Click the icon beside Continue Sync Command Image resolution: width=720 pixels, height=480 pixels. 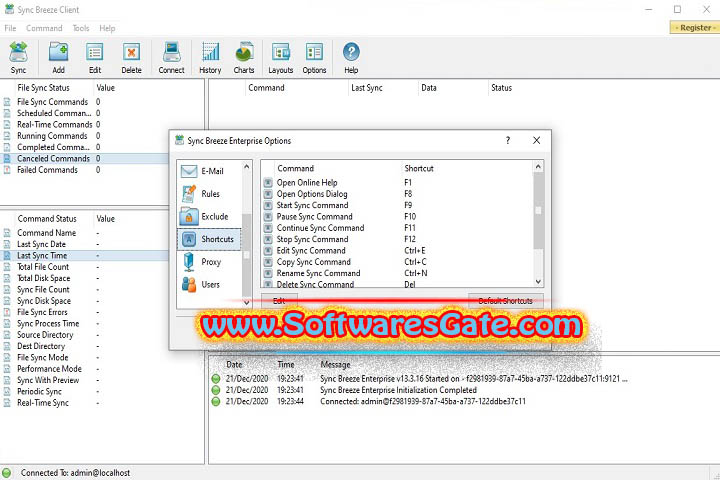pos(268,228)
